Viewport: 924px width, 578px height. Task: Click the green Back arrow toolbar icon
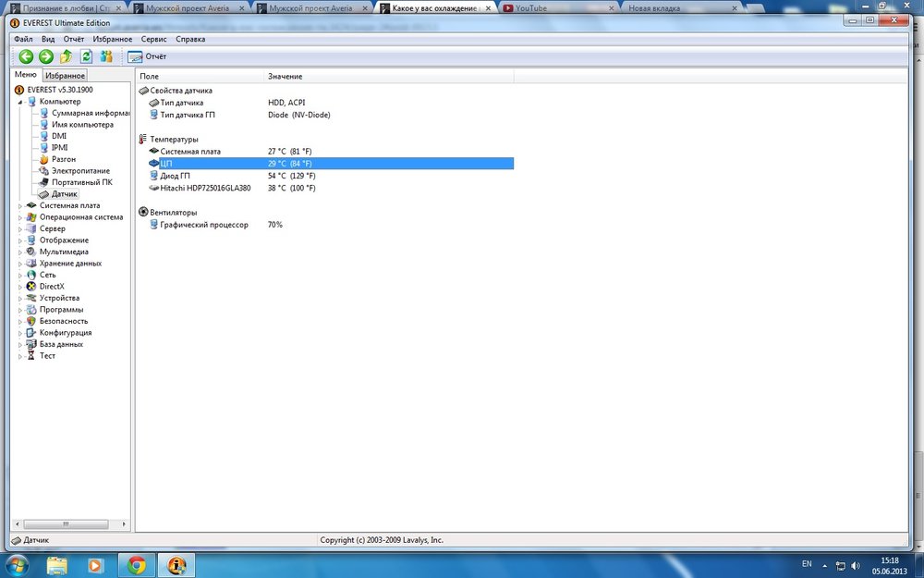pos(26,56)
